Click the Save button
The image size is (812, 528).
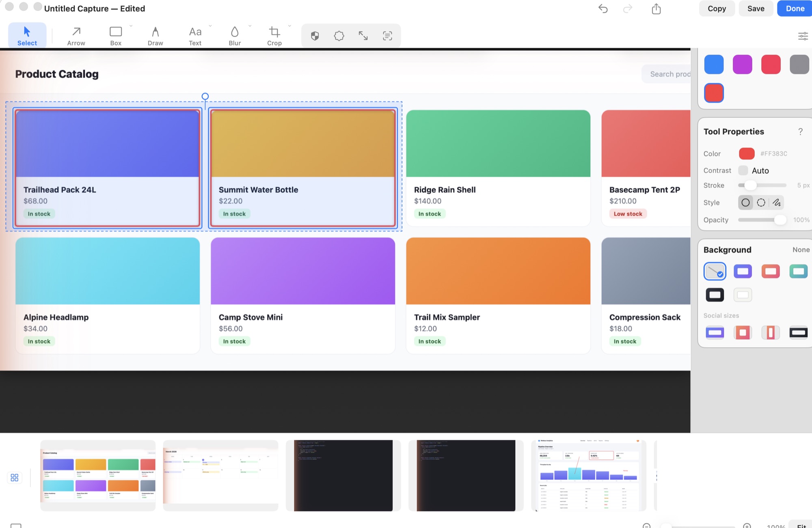tap(756, 9)
